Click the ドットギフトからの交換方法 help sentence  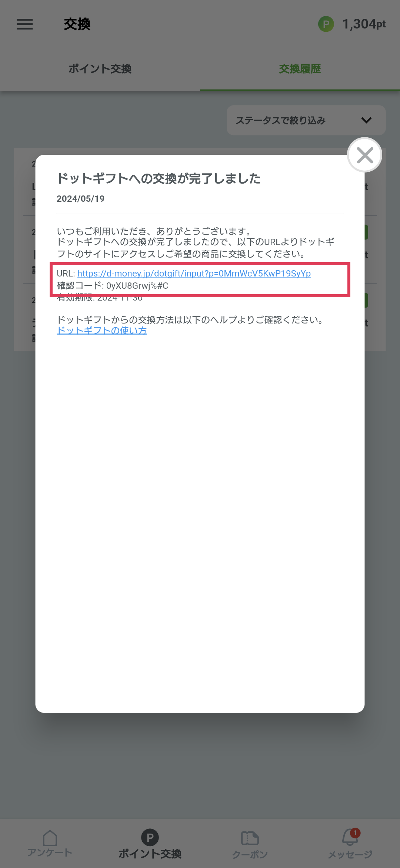[191, 320]
